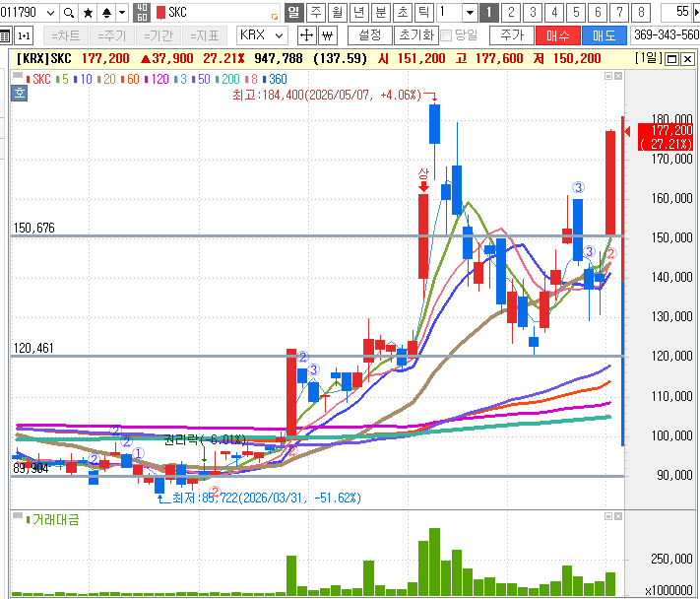700x599 pixels.
Task: Switch to interval preset 5
Action: point(576,13)
